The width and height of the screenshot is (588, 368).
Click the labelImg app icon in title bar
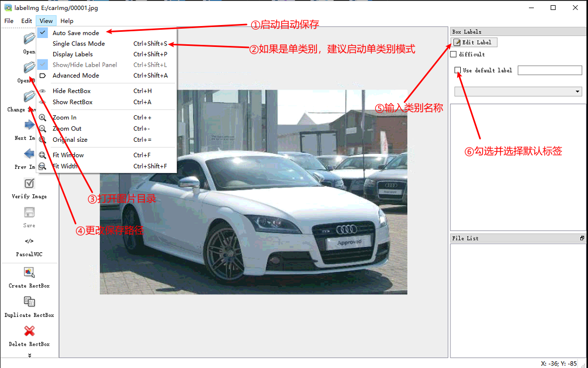pyautogui.click(x=8, y=7)
